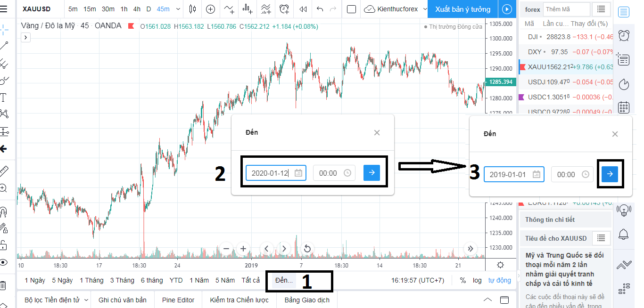
Task: Click the undo arrow in toolbar
Action: [x=321, y=9]
